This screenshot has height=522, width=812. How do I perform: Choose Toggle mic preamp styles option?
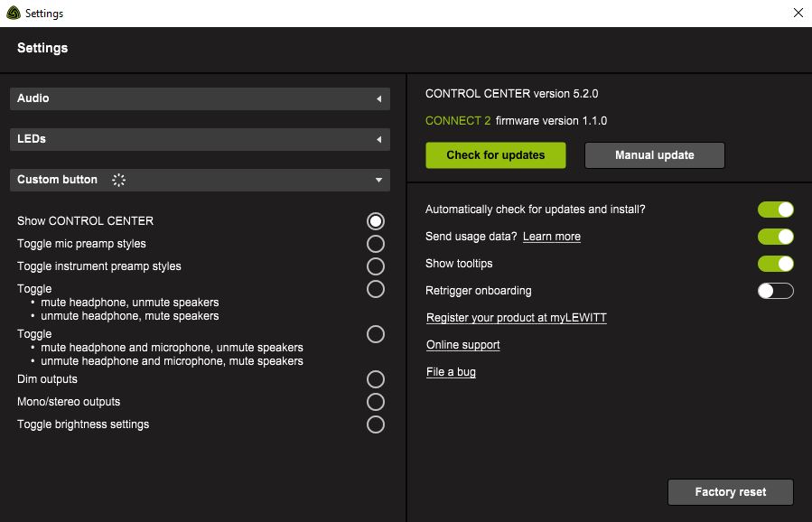coord(375,243)
